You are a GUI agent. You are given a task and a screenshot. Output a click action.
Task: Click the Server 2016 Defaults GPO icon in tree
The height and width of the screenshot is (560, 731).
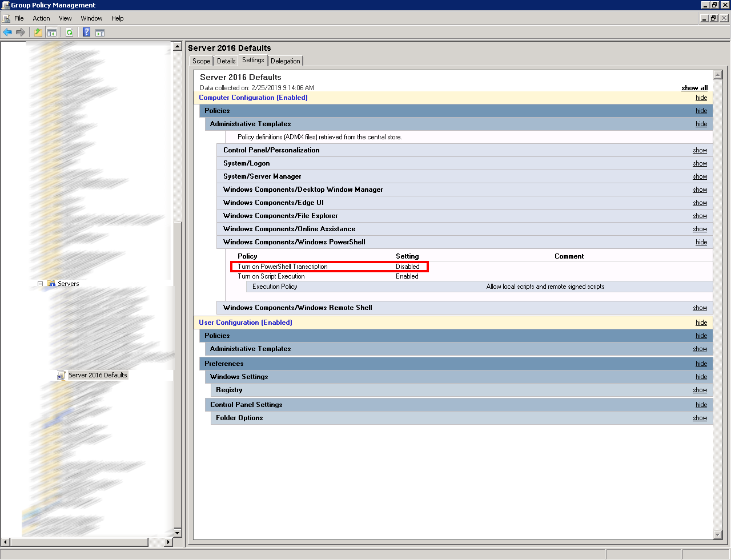tap(62, 375)
